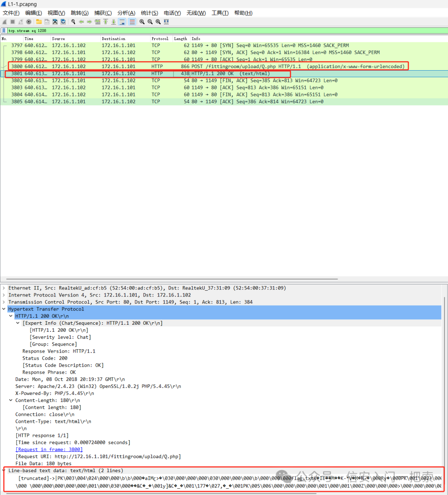Screen dimensions: 448x495
Task: Go forward with the right arrow icon
Action: click(x=90, y=22)
